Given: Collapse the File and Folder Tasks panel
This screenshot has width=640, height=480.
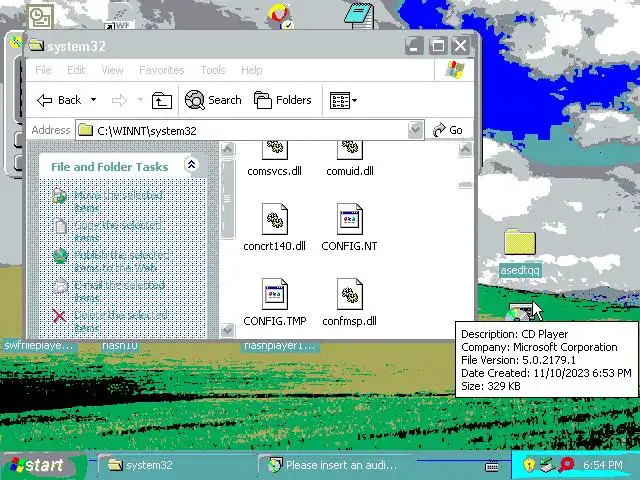Looking at the screenshot, I should (191, 164).
